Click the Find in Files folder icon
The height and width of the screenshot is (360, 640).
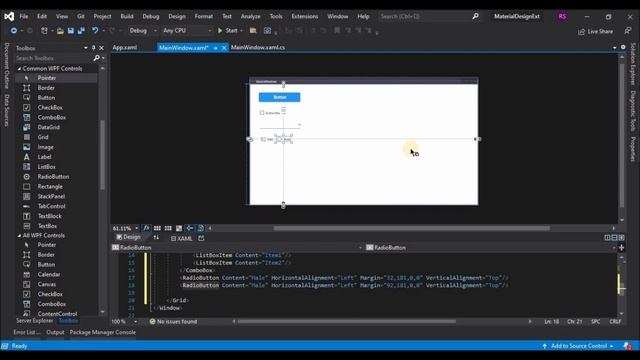coord(253,31)
